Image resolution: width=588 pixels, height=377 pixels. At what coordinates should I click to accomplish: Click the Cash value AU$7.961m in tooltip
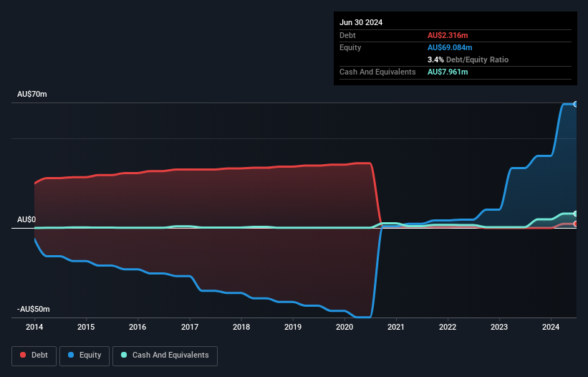(448, 72)
